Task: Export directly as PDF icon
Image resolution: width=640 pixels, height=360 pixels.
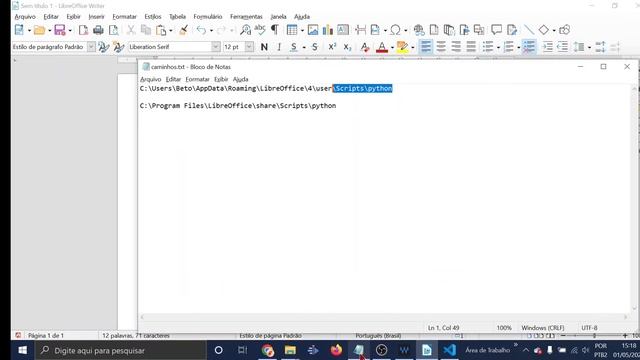Action: [x=83, y=30]
